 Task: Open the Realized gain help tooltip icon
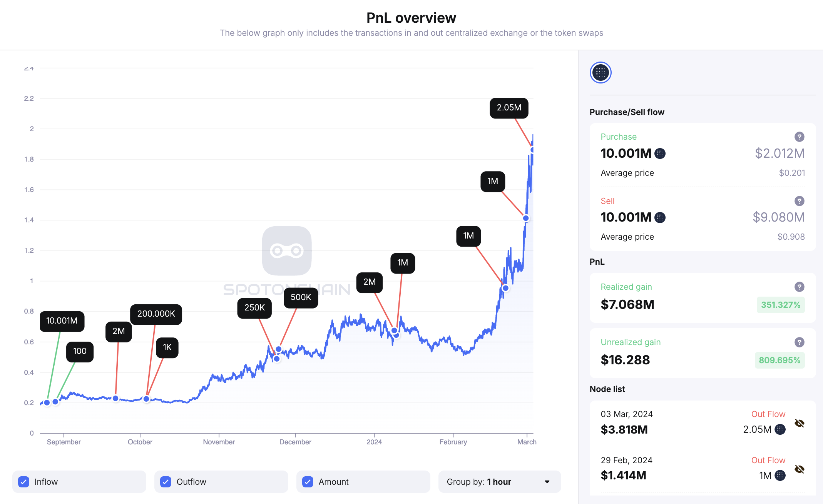[x=799, y=287]
